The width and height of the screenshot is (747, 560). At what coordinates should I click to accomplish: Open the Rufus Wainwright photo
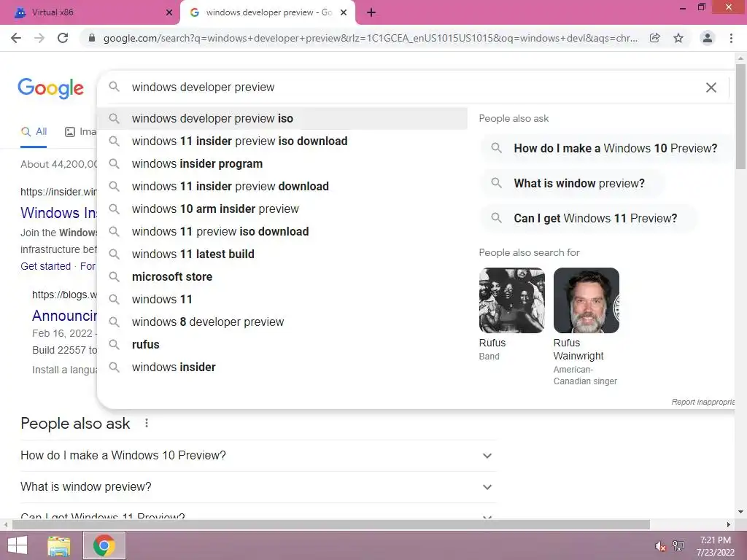click(x=587, y=300)
